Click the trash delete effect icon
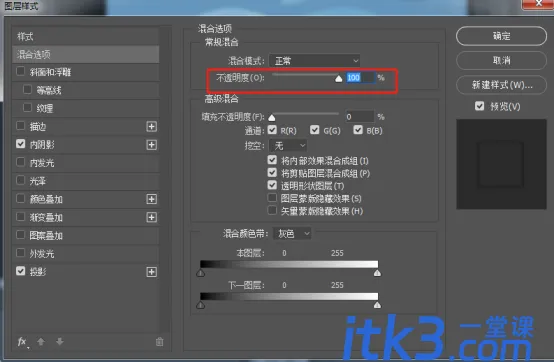 click(x=160, y=342)
